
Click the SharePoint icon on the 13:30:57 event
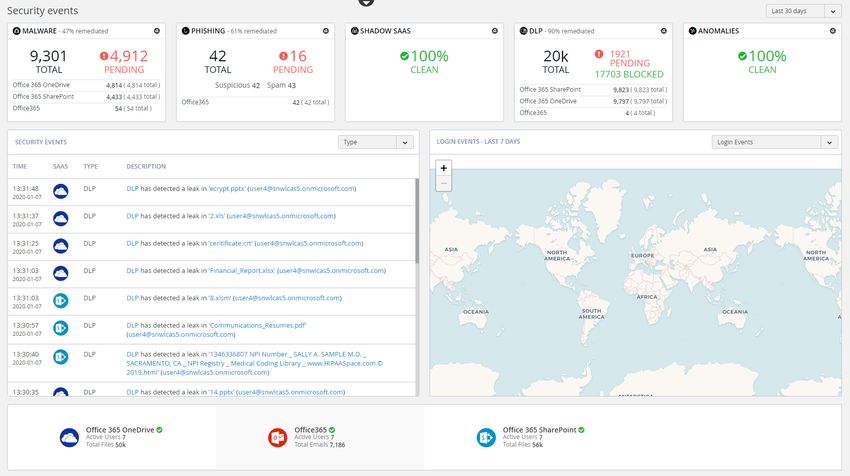(x=61, y=328)
